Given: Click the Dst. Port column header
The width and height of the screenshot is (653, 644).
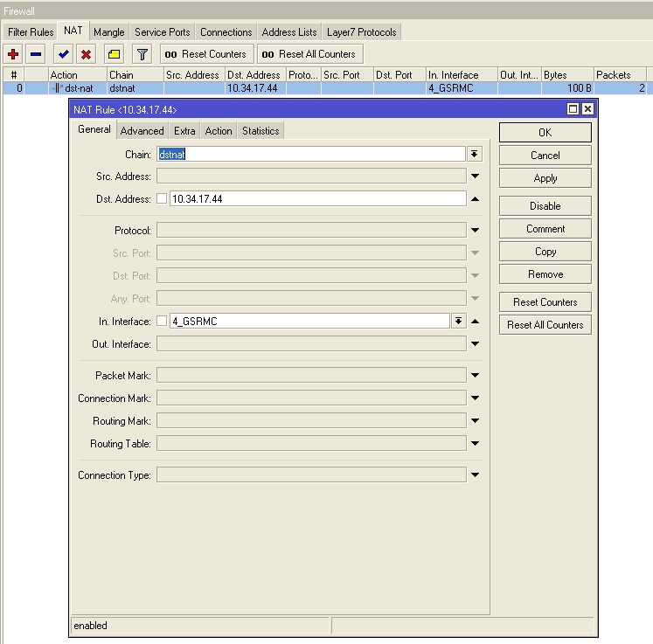Looking at the screenshot, I should click(x=399, y=75).
